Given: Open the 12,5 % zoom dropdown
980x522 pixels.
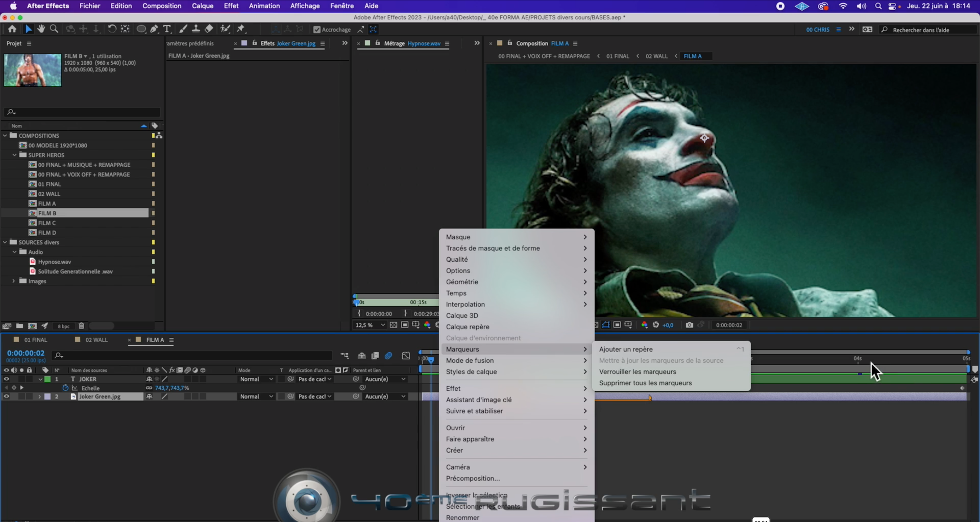Looking at the screenshot, I should 371,325.
